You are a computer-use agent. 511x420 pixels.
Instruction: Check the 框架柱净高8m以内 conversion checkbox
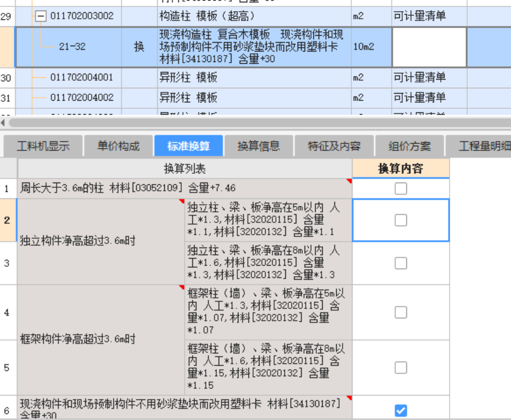(400, 367)
